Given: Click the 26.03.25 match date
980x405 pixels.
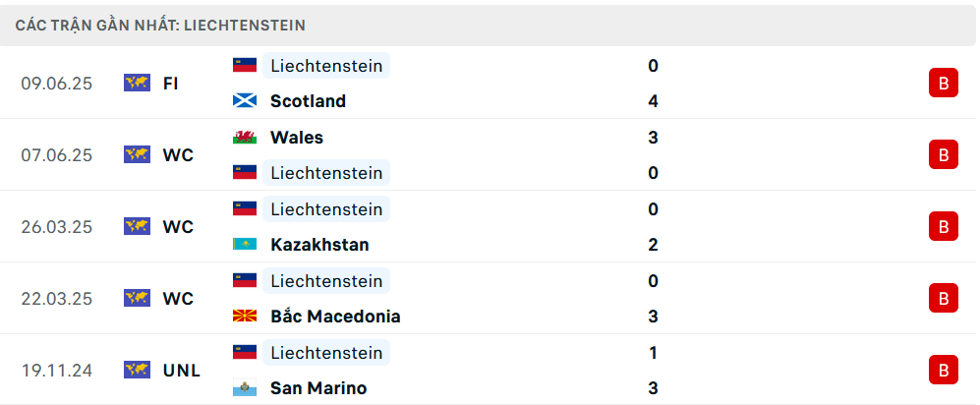Looking at the screenshot, I should pos(56,227).
